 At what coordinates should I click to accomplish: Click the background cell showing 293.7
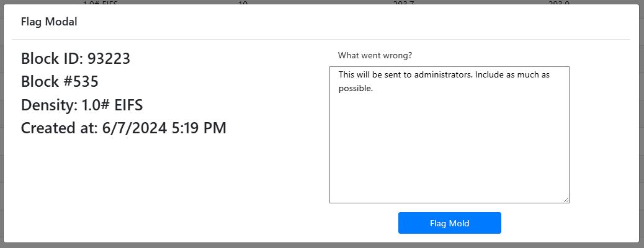403,2
